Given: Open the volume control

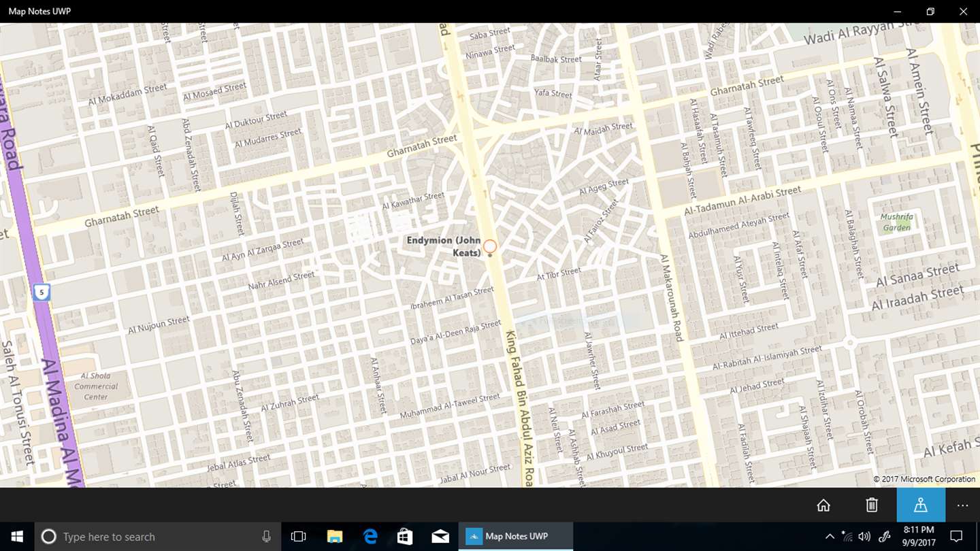Looking at the screenshot, I should (864, 537).
